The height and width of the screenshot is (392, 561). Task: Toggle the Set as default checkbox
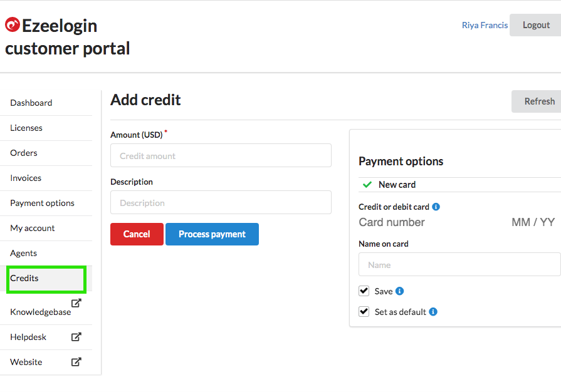click(364, 312)
